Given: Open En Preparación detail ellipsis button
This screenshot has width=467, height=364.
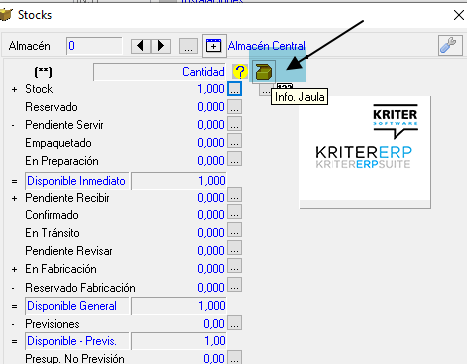Looking at the screenshot, I should click(x=234, y=160).
